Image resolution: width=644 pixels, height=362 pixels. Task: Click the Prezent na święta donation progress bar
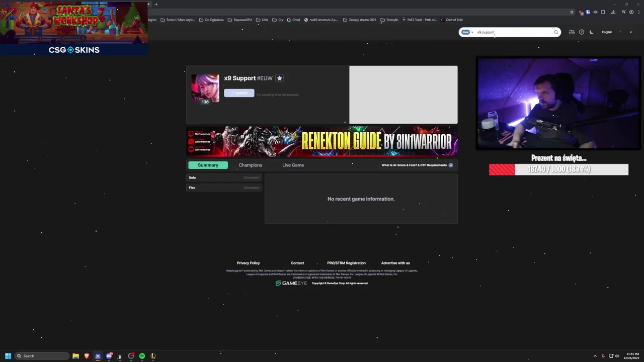click(558, 169)
